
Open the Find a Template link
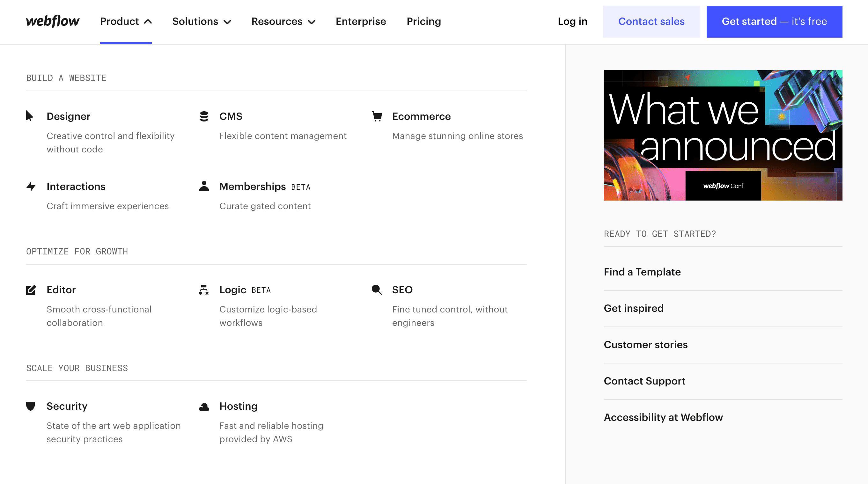[x=642, y=272]
